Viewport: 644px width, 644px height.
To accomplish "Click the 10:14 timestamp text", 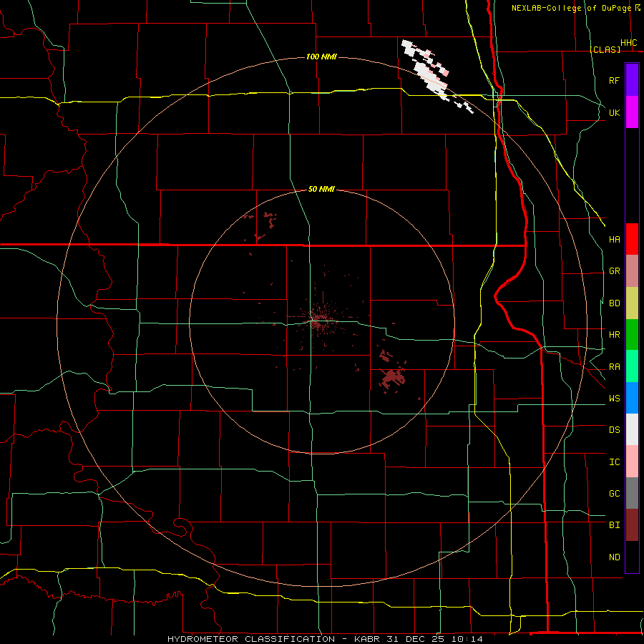I will coord(467,639).
